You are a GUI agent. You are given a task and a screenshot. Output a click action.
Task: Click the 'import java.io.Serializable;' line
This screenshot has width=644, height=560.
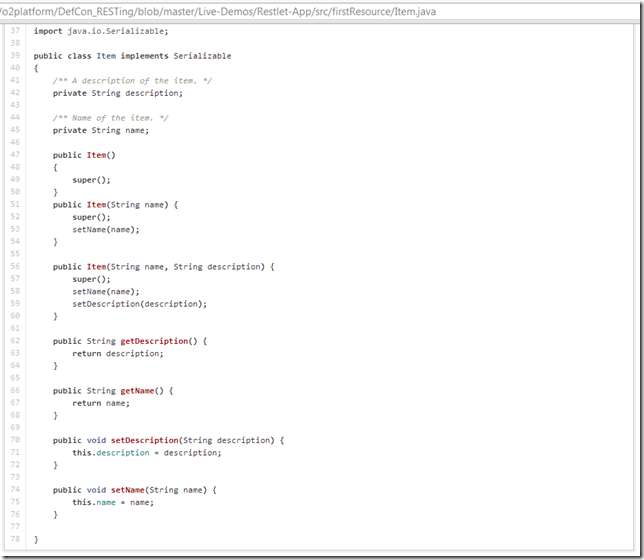[101, 31]
